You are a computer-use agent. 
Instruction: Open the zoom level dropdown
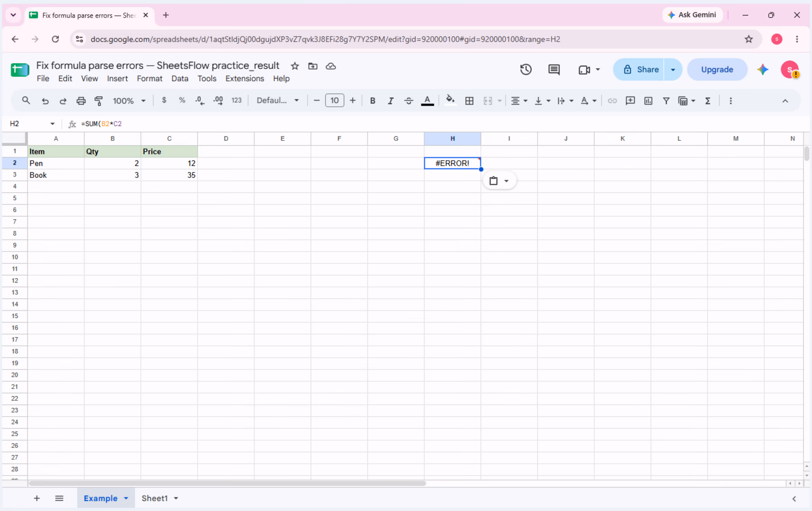point(129,101)
